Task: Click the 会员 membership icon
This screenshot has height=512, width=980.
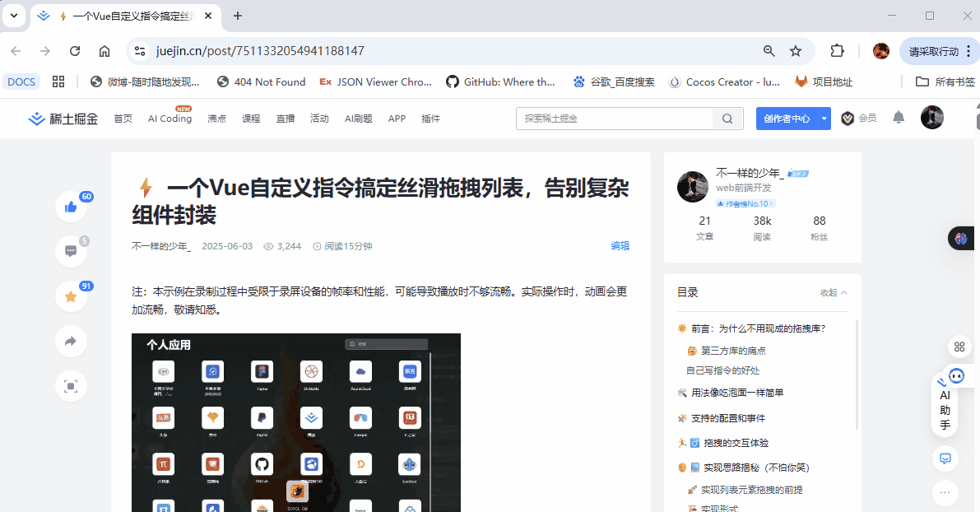Action: coord(848,118)
